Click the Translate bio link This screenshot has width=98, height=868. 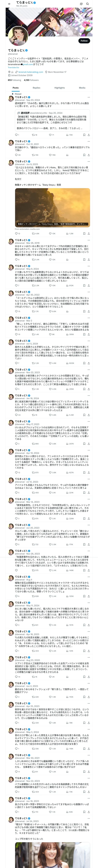pos(14,67)
